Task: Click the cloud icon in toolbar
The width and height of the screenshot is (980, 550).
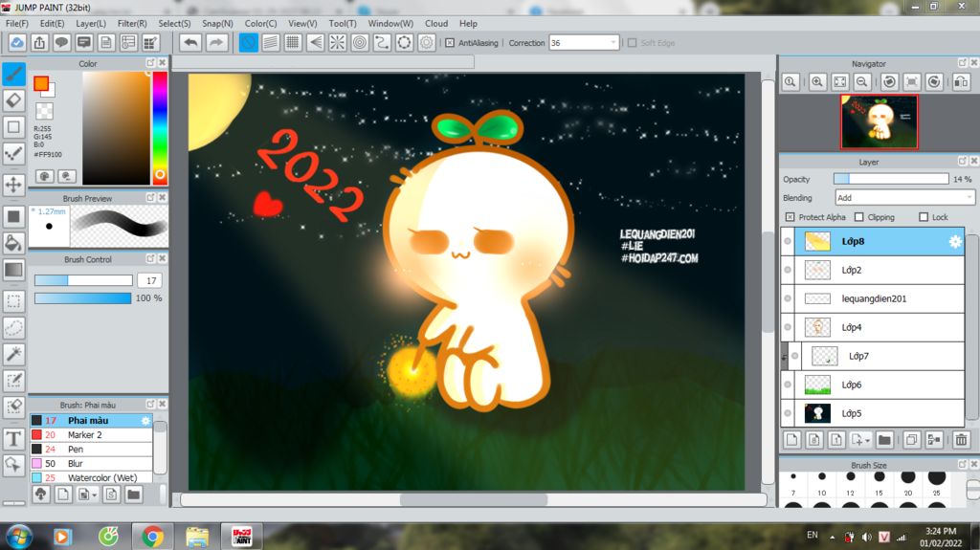Action: point(17,42)
